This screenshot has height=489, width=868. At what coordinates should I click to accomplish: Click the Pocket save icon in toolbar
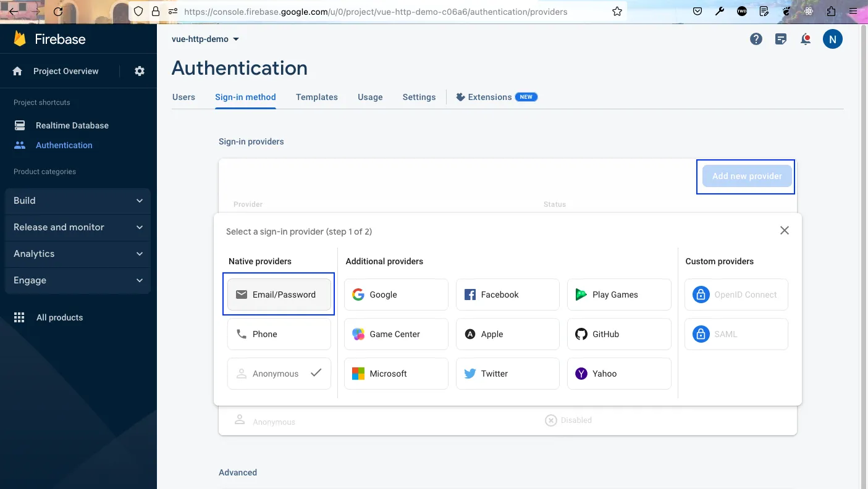tap(697, 11)
